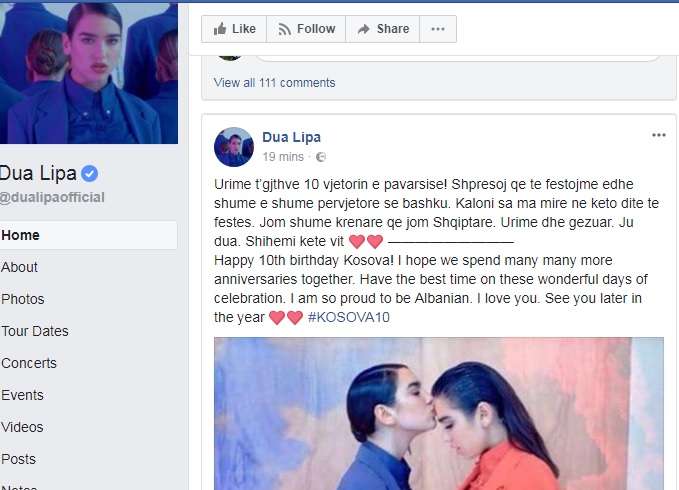This screenshot has width=679, height=490.
Task: Open the post options three-dot menu
Action: [659, 135]
